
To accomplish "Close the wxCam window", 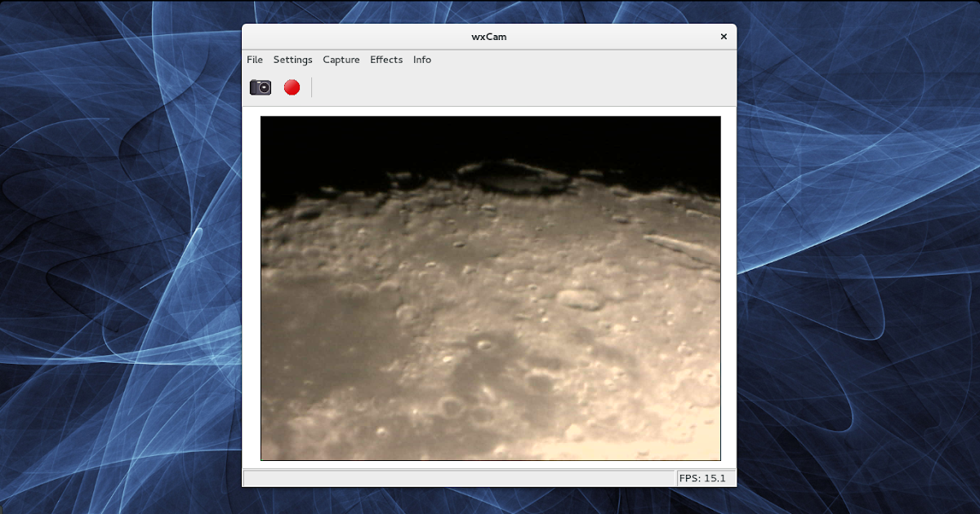I will (723, 36).
